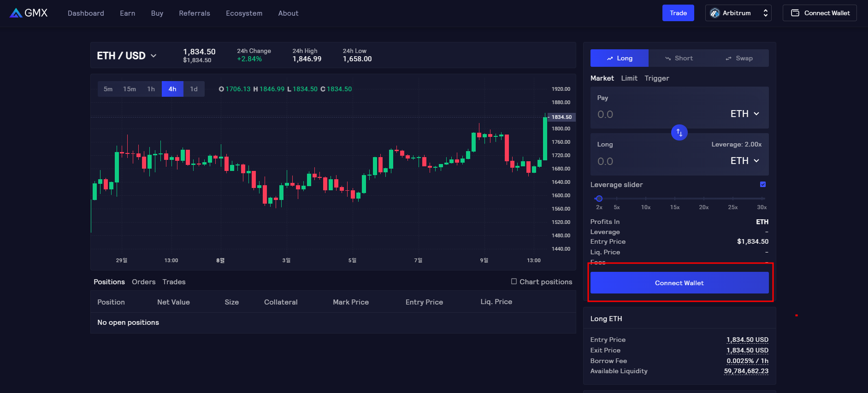Open the Long token ETH dropdown
Viewport: 868px width, 393px height.
[x=745, y=161]
